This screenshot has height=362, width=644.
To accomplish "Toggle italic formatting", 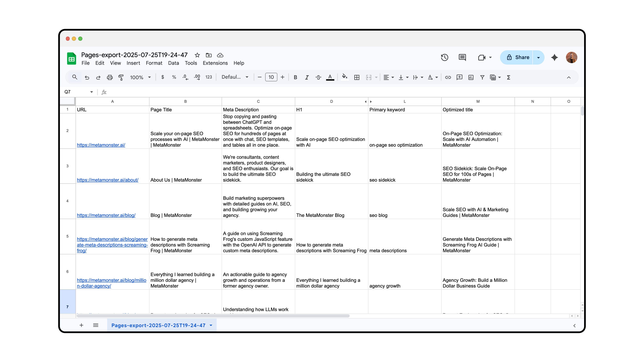I will (x=307, y=77).
